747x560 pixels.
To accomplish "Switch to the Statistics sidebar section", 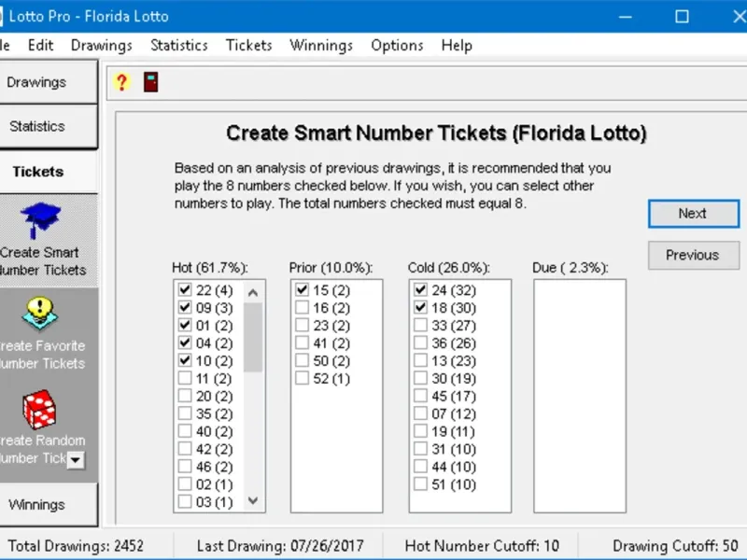I will 49,126.
